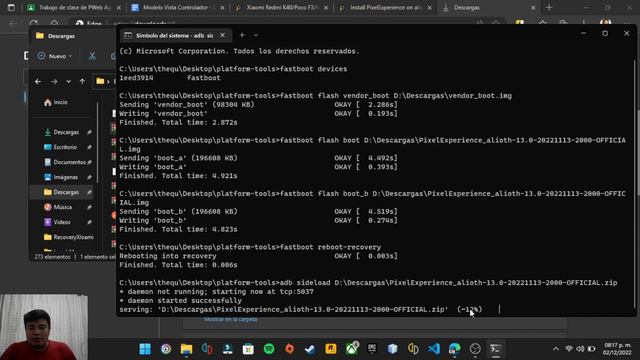Open Windows Terminal from taskbar

coord(496,349)
